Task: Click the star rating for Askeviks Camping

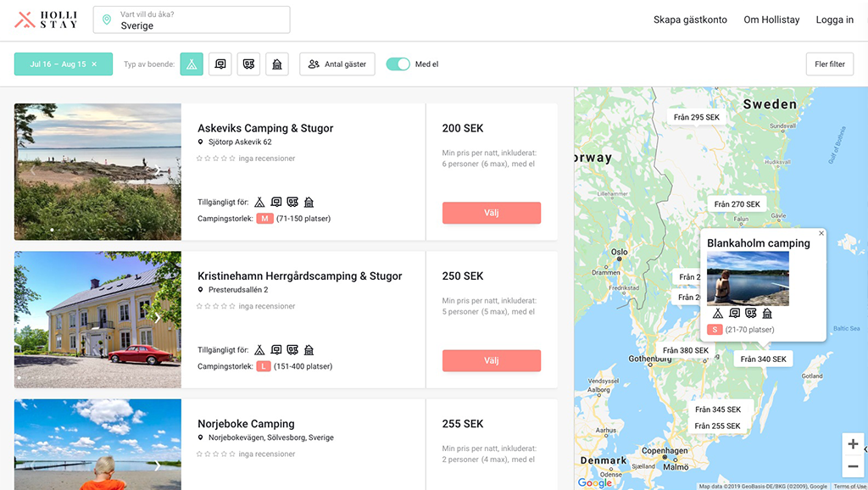Action: pos(216,159)
